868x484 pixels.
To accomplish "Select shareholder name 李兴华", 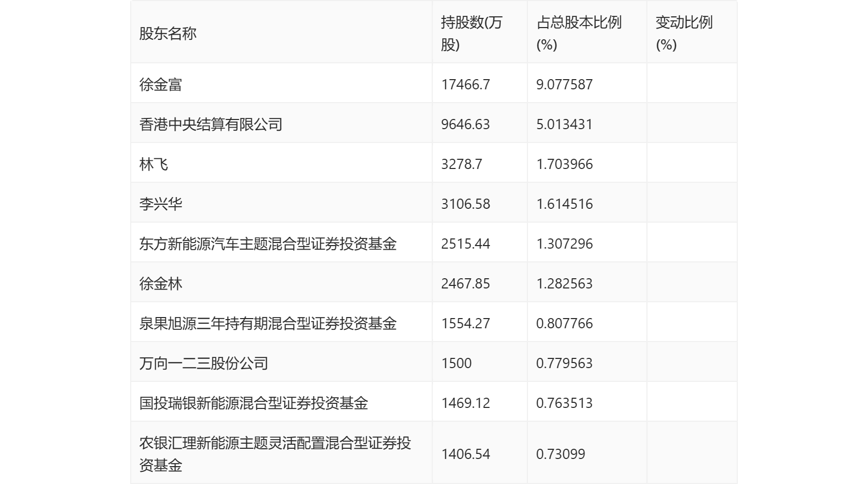I will [161, 204].
